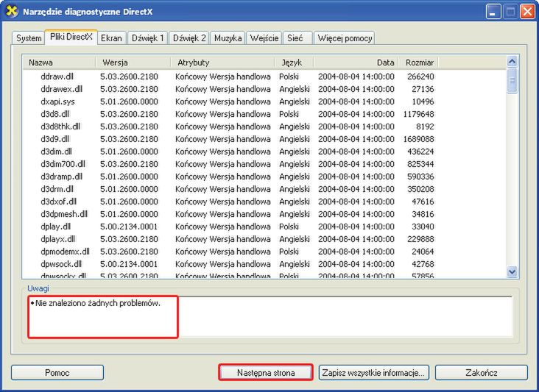The width and height of the screenshot is (539, 392).
Task: Click the dplay.dll file name
Action: [x=56, y=227]
